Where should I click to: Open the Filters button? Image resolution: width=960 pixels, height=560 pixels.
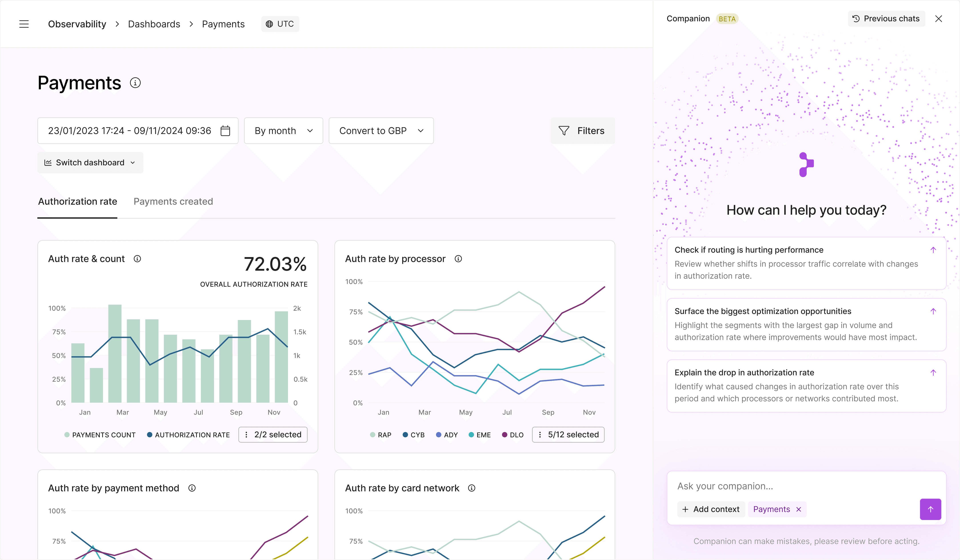point(582,131)
